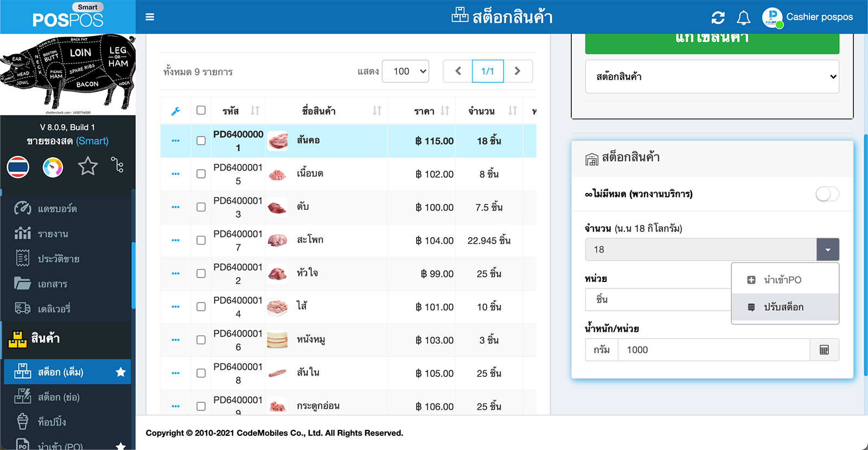868x450 pixels.
Task: Click the quantity field dropdown arrow button
Action: click(x=828, y=249)
